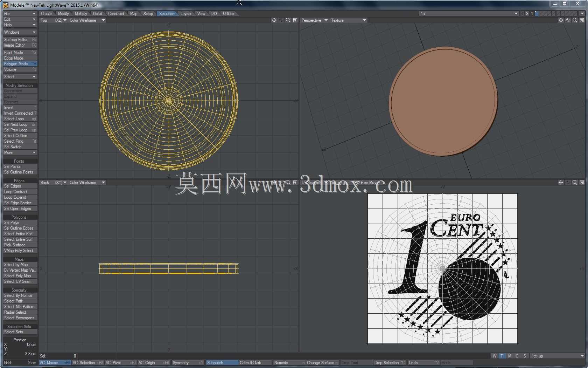Click the Select Ring button
Image resolution: width=588 pixels, height=368 pixels.
pyautogui.click(x=20, y=141)
